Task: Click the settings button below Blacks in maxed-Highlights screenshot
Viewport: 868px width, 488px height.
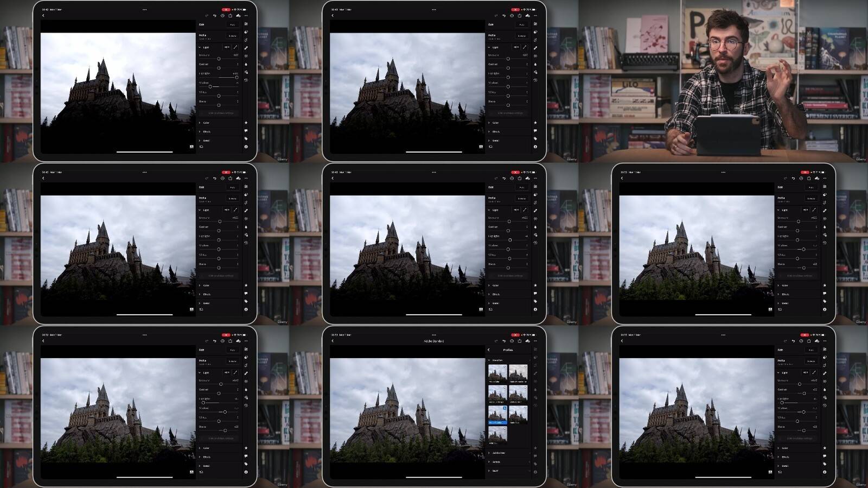Action: point(219,113)
